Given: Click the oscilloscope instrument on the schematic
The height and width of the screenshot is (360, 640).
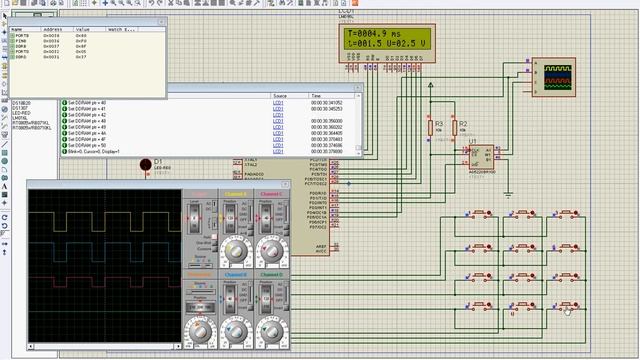Looking at the screenshot, I should coord(553,77).
